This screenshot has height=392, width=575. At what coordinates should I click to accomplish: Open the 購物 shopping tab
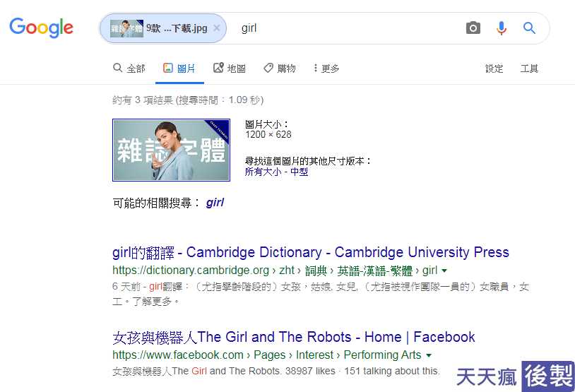280,69
